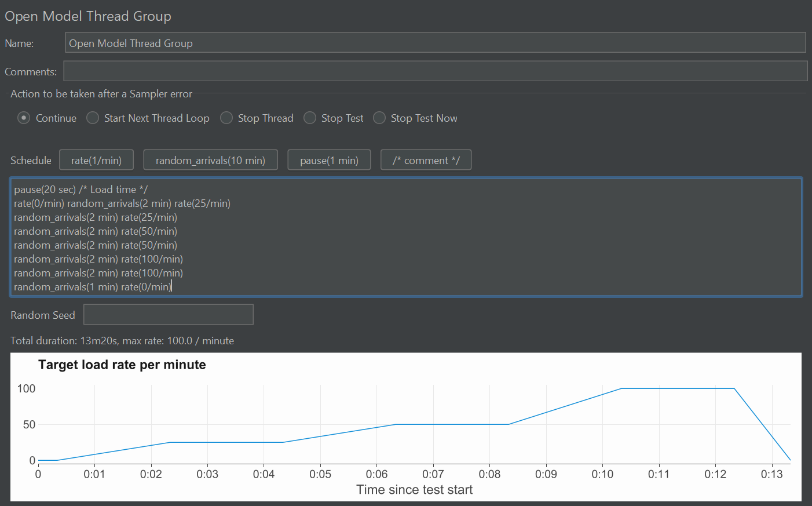This screenshot has width=812, height=506.
Task: Click the Time since test start label
Action: click(x=414, y=490)
